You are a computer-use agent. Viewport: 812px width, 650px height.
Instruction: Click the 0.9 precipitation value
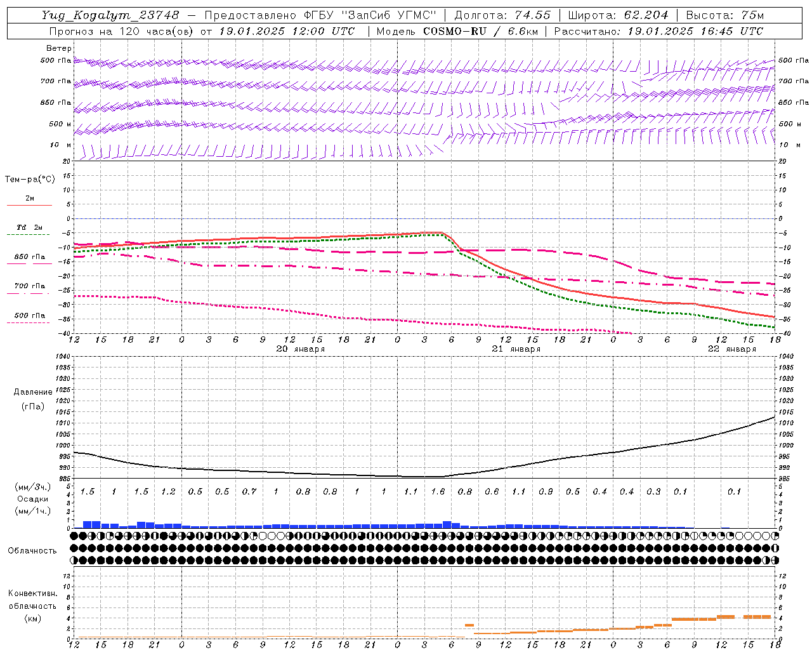point(546,491)
